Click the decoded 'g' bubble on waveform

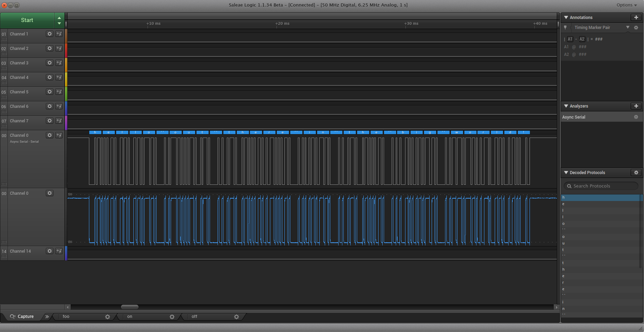tap(430, 132)
